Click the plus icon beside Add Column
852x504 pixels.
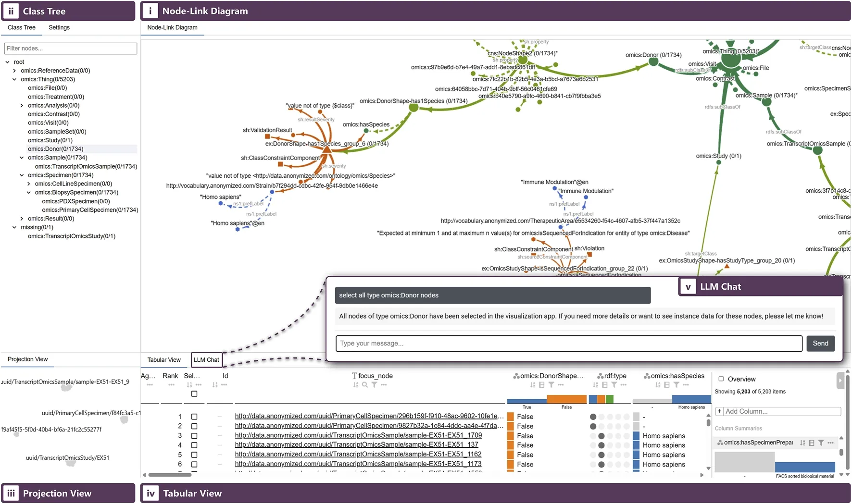(x=719, y=412)
